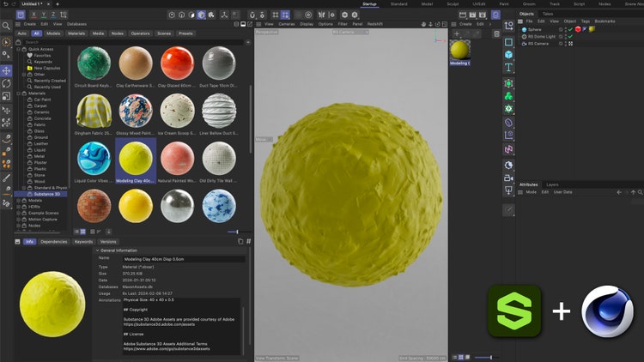Viewport: 644px width, 362px height.
Task: Collapse General Information section
Action: point(98,250)
